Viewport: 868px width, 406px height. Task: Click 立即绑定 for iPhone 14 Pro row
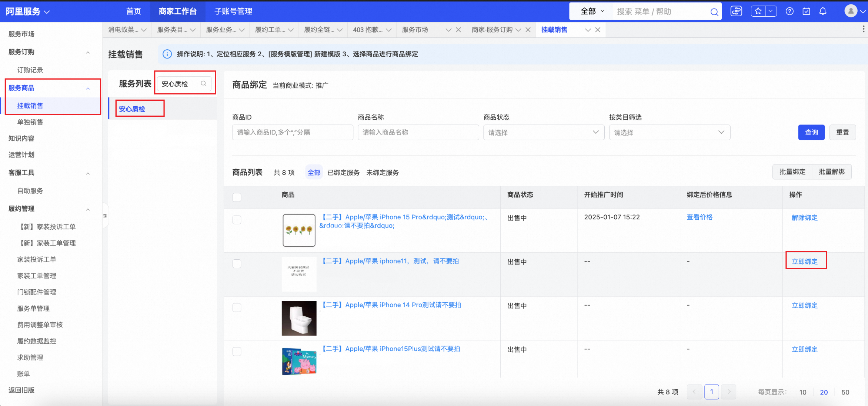pos(805,305)
